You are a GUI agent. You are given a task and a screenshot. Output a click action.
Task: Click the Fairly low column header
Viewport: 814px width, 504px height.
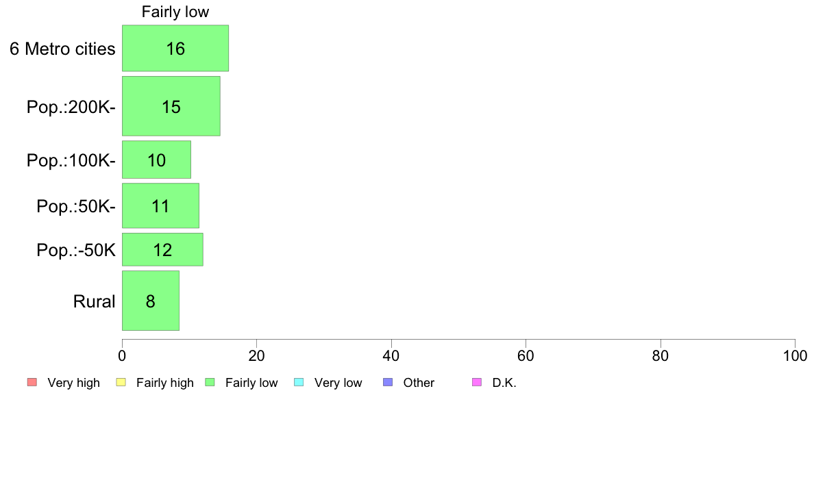(175, 12)
